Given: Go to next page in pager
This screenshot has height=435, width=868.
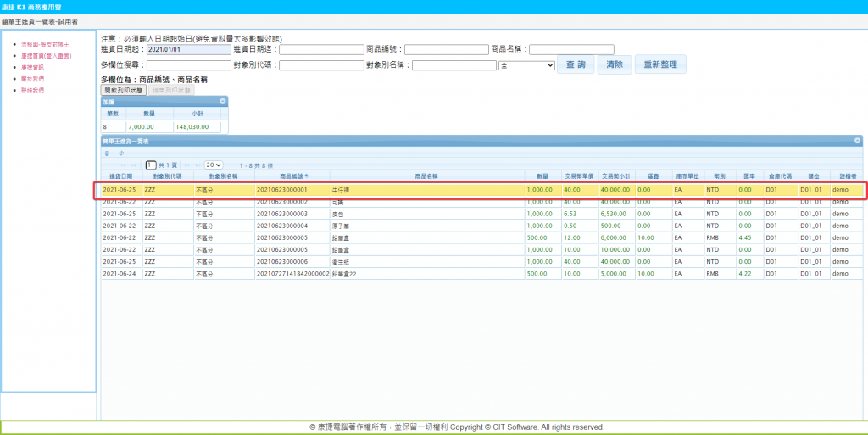Looking at the screenshot, I should [x=187, y=165].
